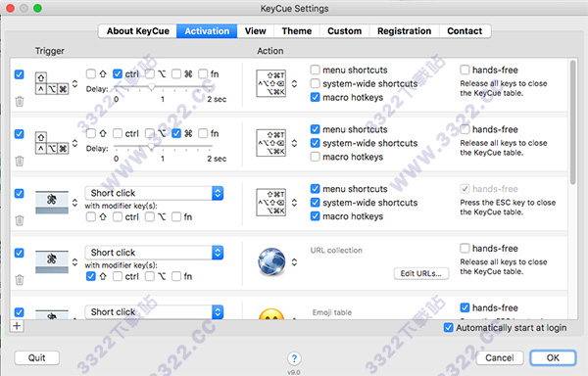Change trigger type with the second row stepper
This screenshot has height=376, width=588.
(75, 143)
